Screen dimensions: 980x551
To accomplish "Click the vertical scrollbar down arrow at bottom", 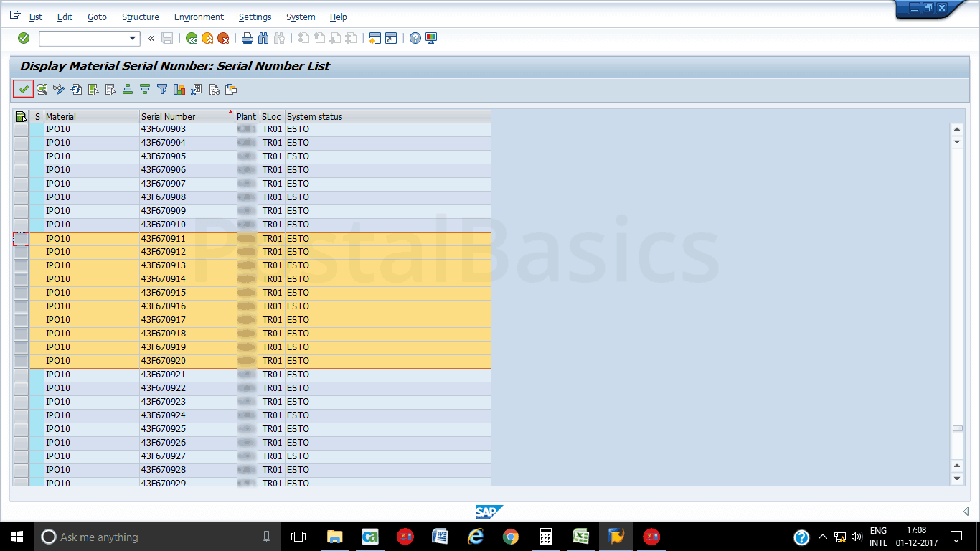I will (956, 478).
